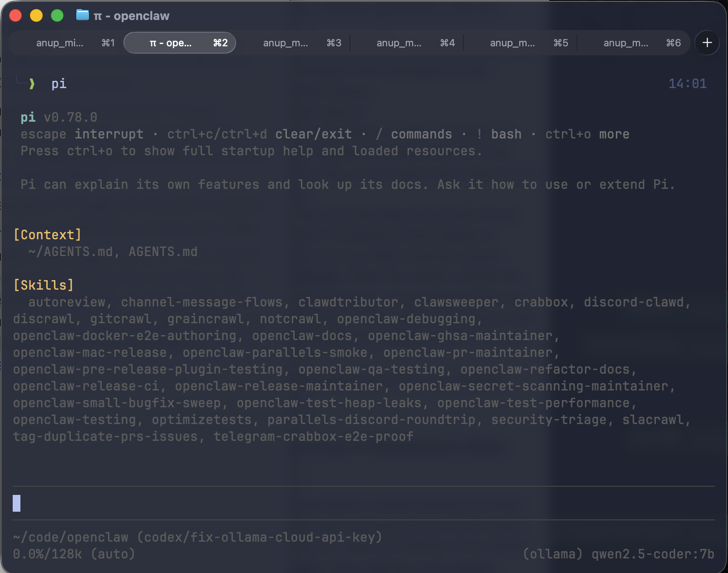Click the window title π - openclaw
This screenshot has width=728, height=573.
point(131,16)
